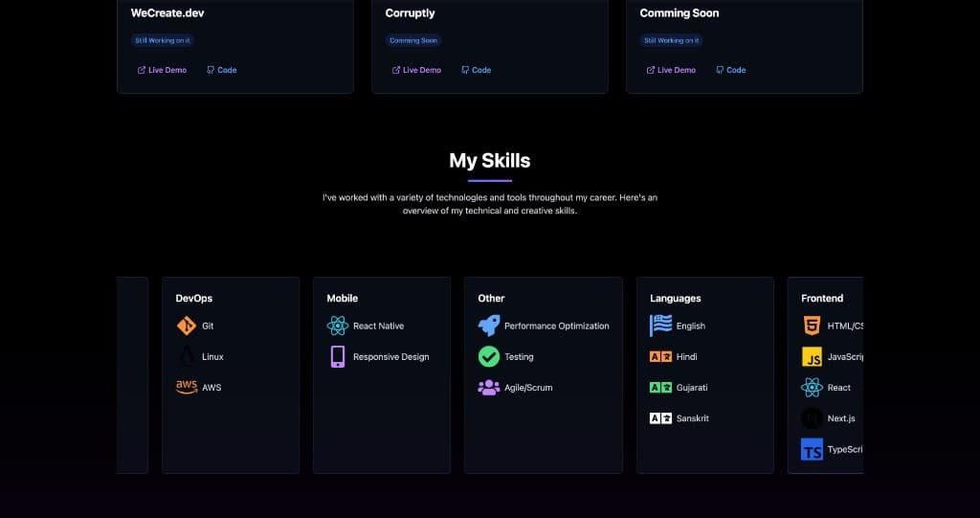Click the React atom icon in Frontend
The height and width of the screenshot is (518, 980).
812,387
